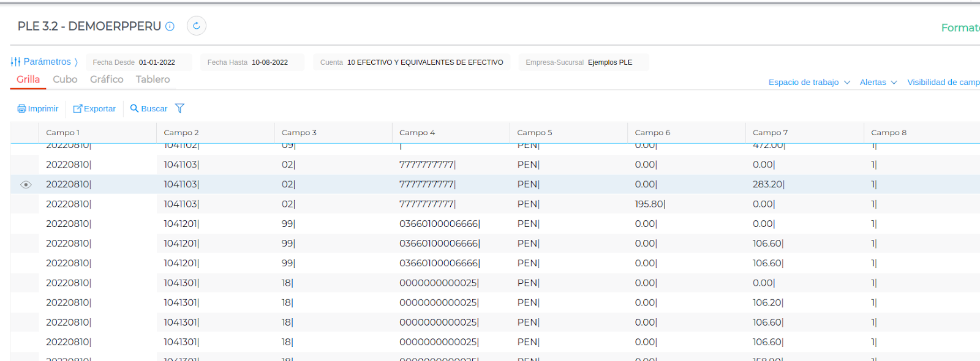The height and width of the screenshot is (361, 980).
Task: Open the Alertas dropdown
Action: click(878, 82)
